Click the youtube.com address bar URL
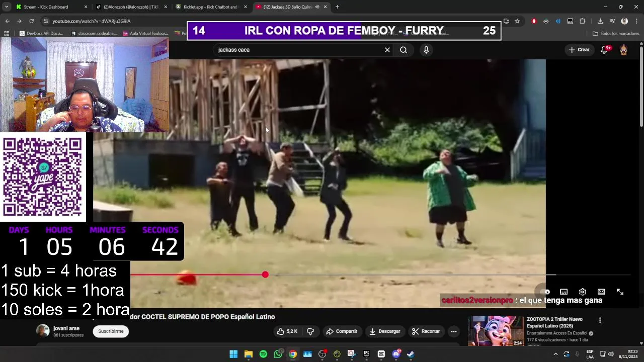Viewport: 644px width, 362px height. (x=92, y=21)
